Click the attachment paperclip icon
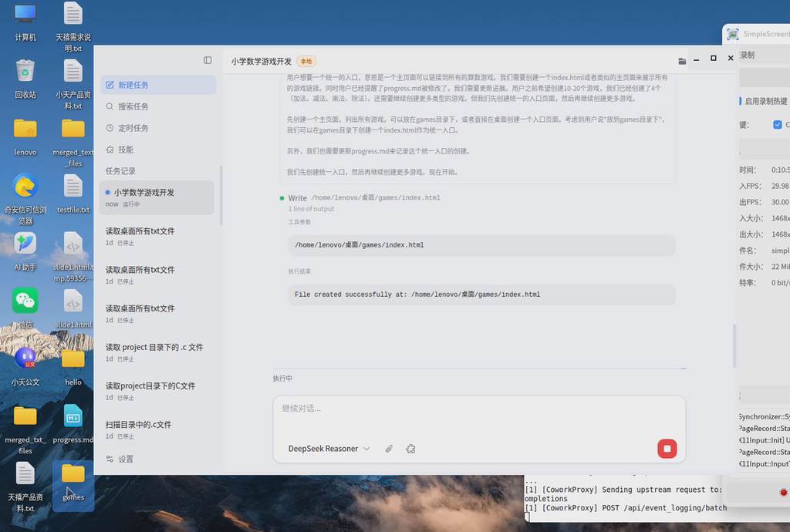This screenshot has width=790, height=532. (x=390, y=449)
